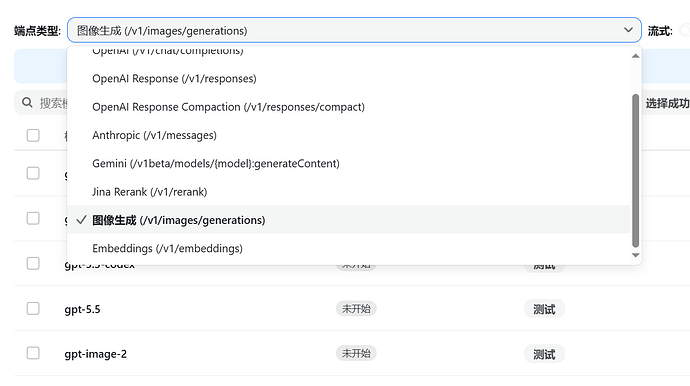
Task: Click 选择成功 button at right
Action: 667,103
